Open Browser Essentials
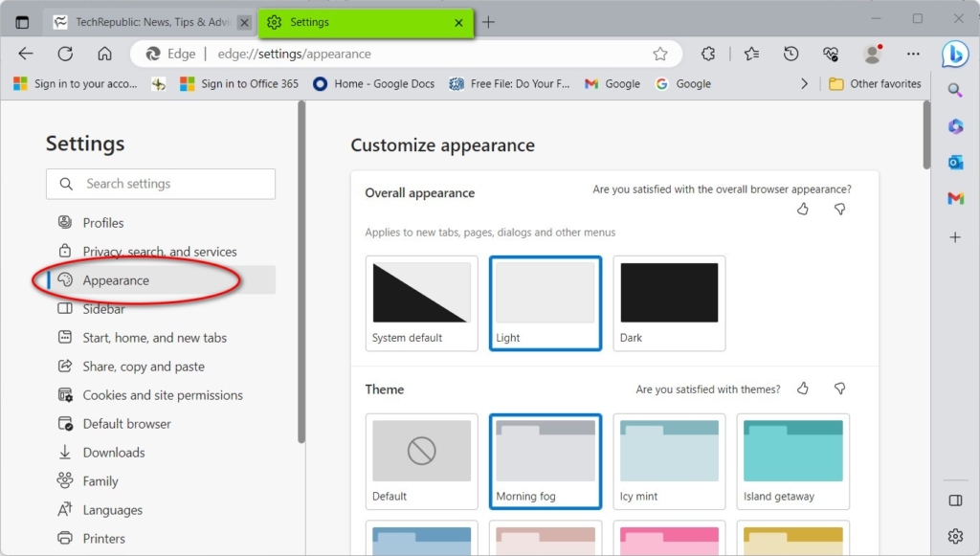This screenshot has height=556, width=980. 831,54
